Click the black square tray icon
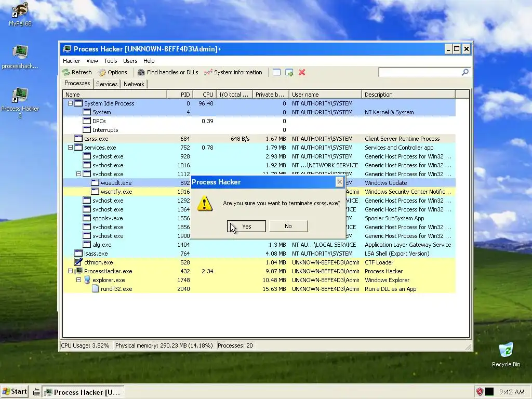The image size is (532, 399). click(489, 392)
